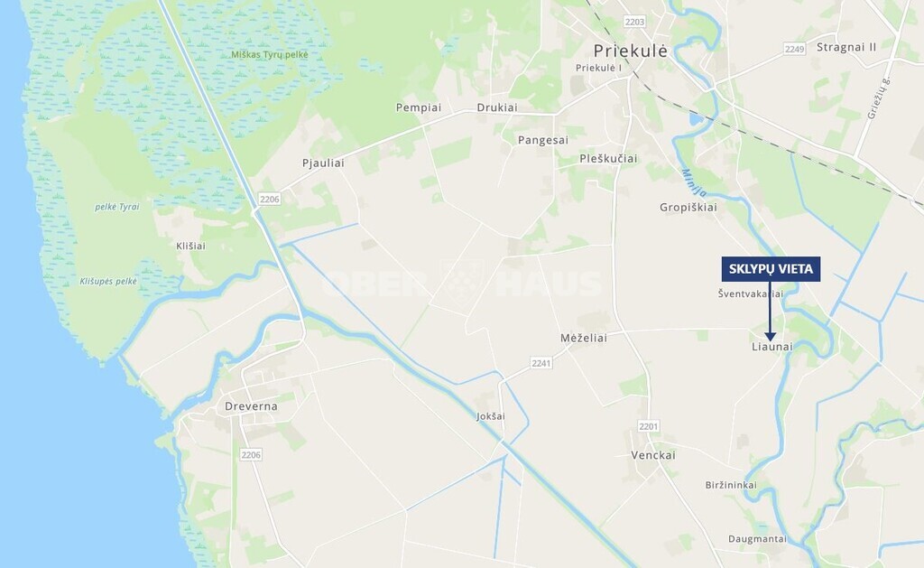The width and height of the screenshot is (924, 568).
Task: Click the 2249 road badge near Stragnai II
Action: pyautogui.click(x=794, y=49)
